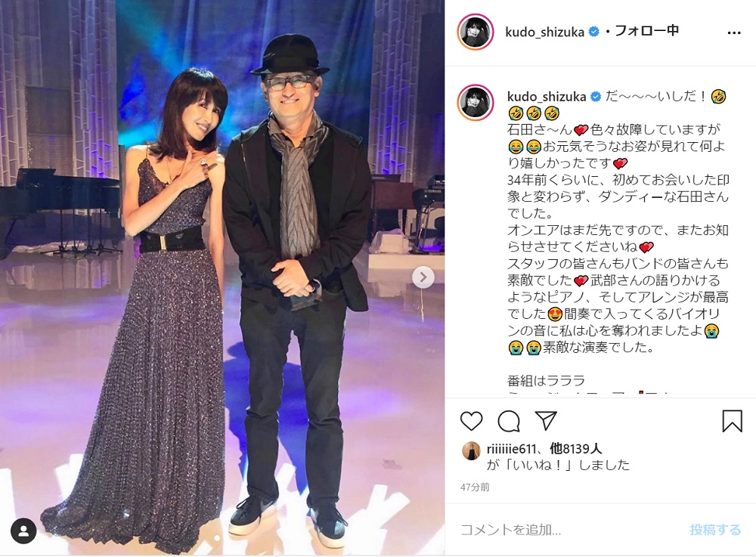756x557 pixels.
Task: Open riiiiiie611 profile from likes
Action: 511,449
